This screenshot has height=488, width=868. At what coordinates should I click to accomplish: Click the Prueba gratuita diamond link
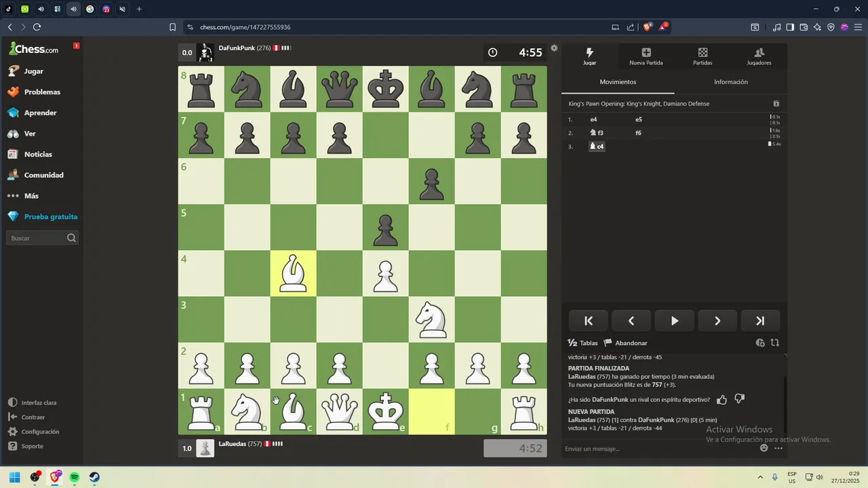(x=43, y=217)
